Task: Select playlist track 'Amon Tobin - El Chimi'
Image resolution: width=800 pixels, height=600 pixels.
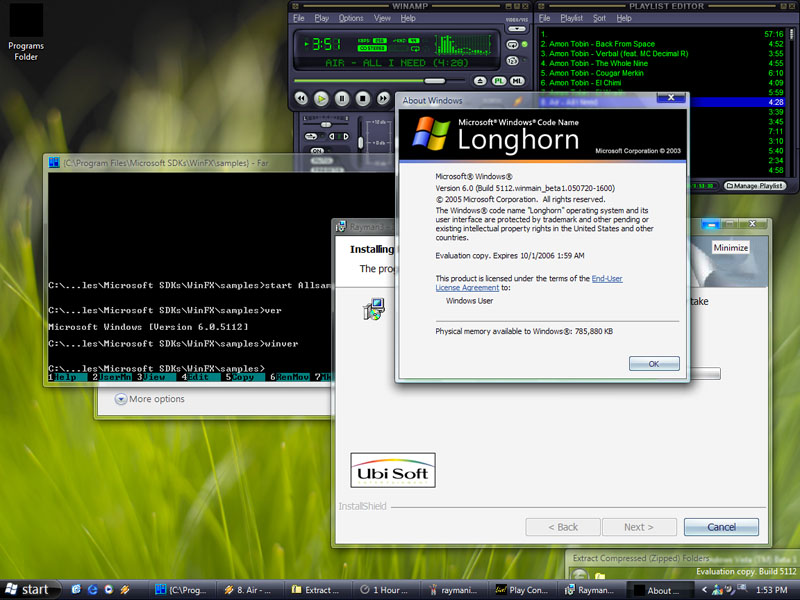Action: coord(662,83)
